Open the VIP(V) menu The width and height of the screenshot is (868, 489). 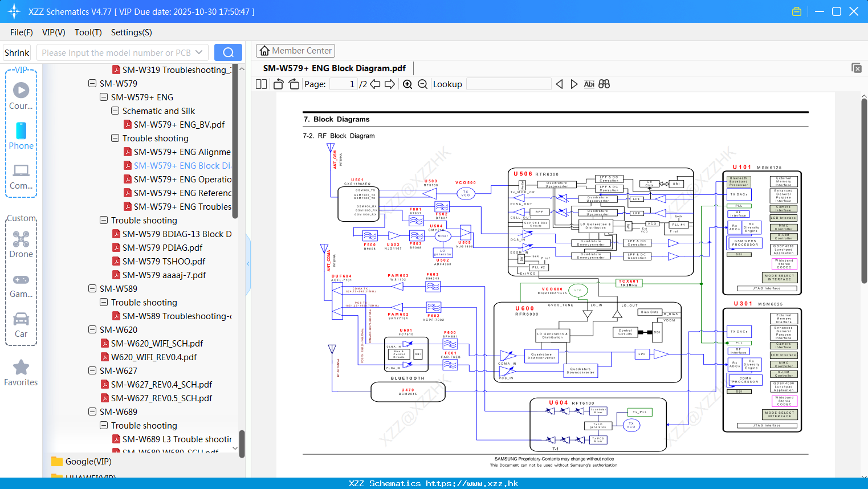(x=54, y=32)
